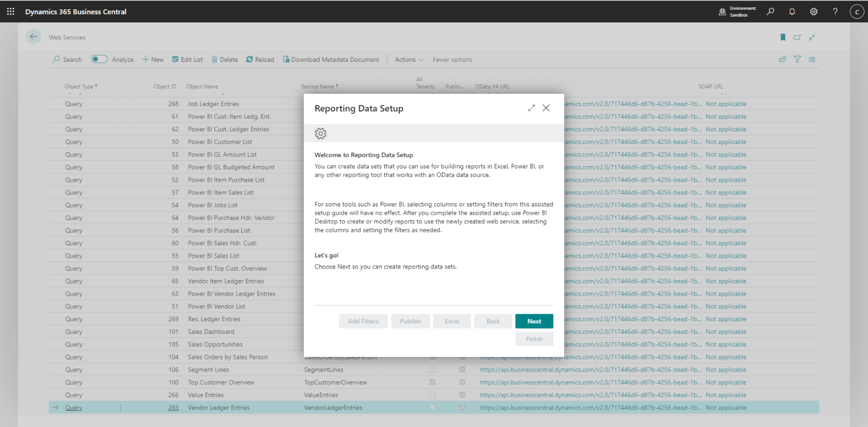Toggle Published checkbox for ValueEntries
Image resolution: width=868 pixels, height=427 pixels.
462,395
